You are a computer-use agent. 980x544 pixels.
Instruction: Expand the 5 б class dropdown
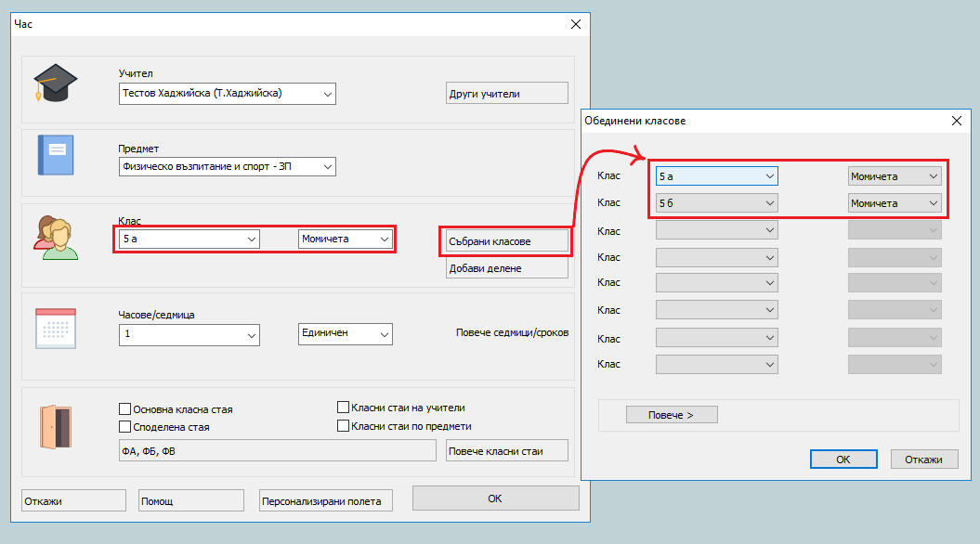pos(769,203)
